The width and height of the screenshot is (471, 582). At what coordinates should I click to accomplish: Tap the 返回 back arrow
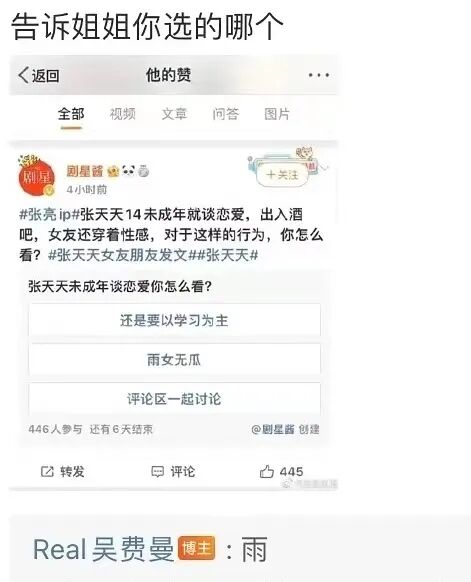[x=23, y=75]
